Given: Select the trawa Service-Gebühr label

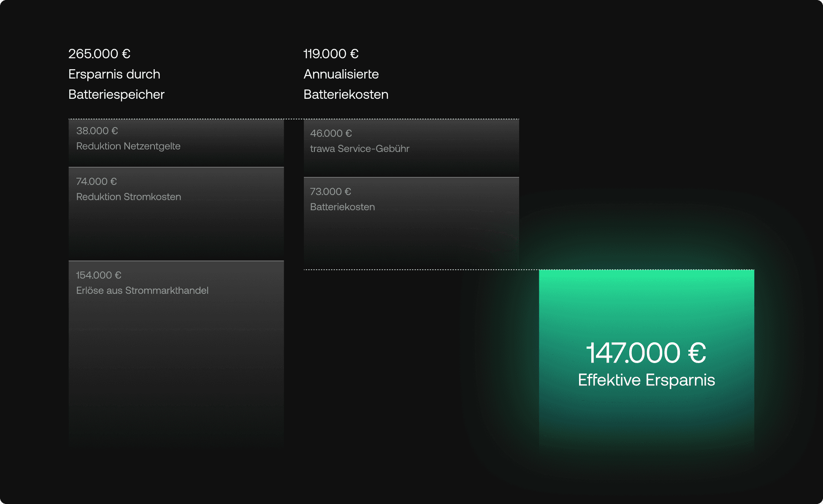Looking at the screenshot, I should point(360,149).
